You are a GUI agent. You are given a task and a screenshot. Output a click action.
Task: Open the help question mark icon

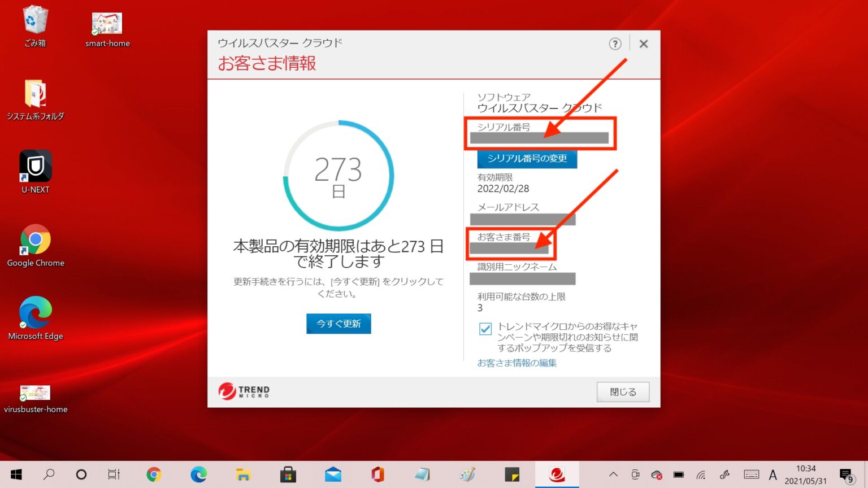[615, 44]
